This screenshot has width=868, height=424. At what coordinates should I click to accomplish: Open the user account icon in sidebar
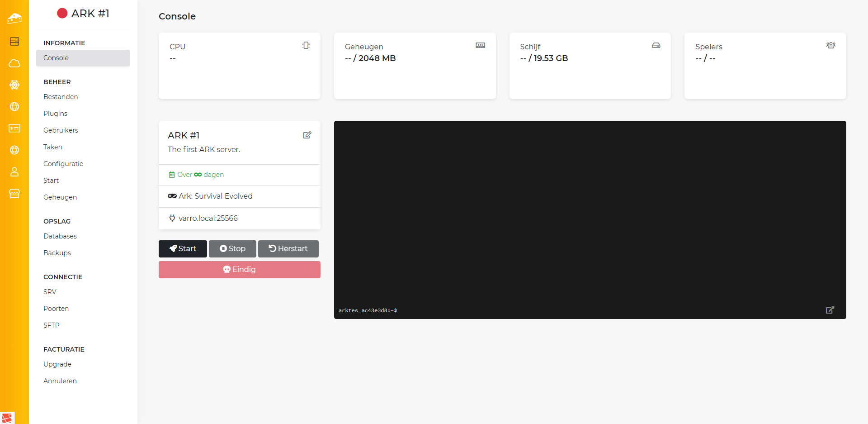click(x=14, y=172)
